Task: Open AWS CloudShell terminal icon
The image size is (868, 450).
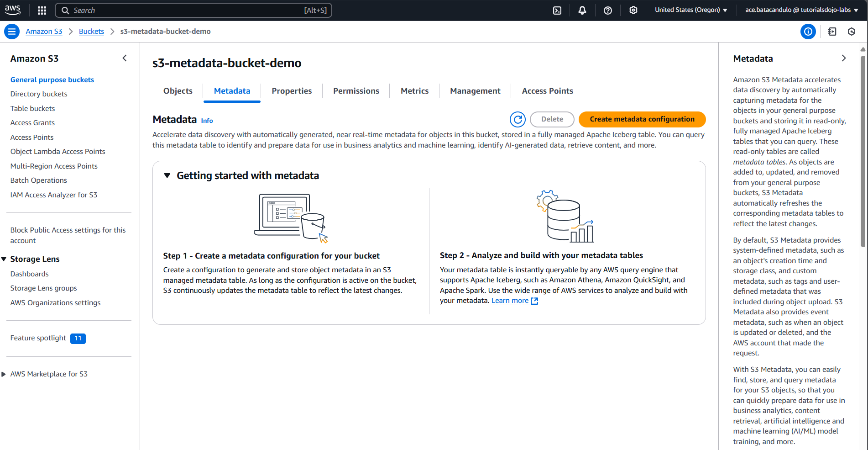Action: [557, 10]
